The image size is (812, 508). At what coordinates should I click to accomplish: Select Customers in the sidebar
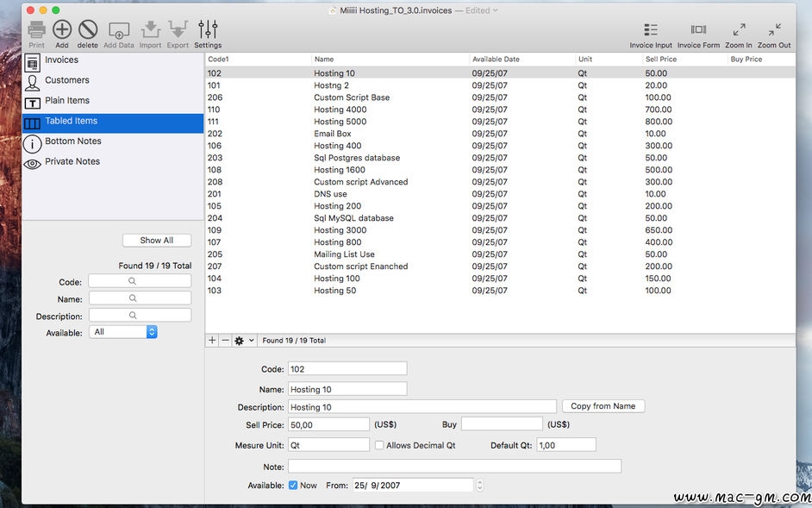[66, 80]
